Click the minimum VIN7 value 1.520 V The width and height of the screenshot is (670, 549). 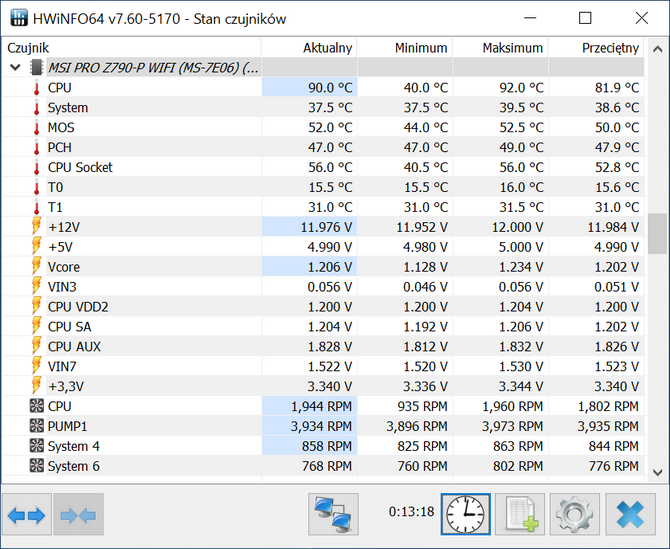click(426, 367)
